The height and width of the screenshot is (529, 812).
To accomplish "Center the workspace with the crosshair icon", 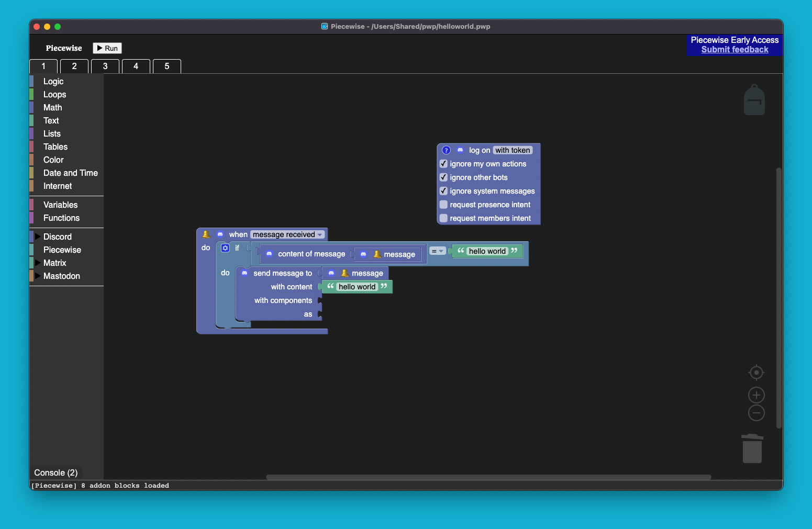I will click(x=756, y=373).
